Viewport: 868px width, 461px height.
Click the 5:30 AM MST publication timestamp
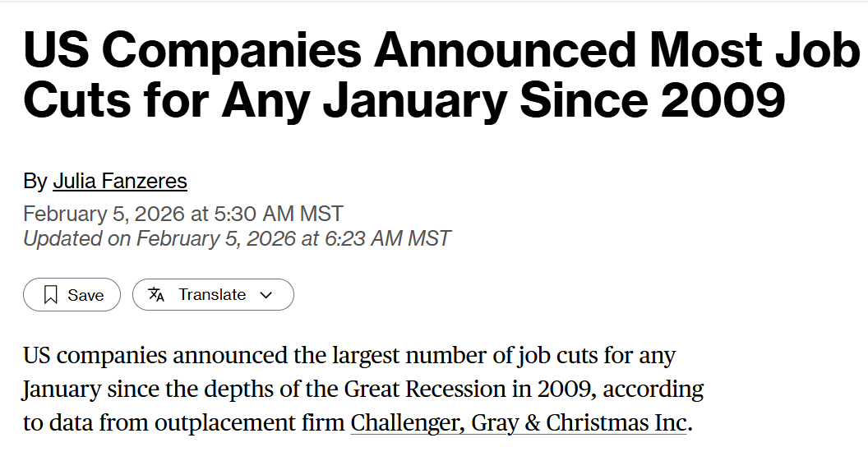(182, 214)
